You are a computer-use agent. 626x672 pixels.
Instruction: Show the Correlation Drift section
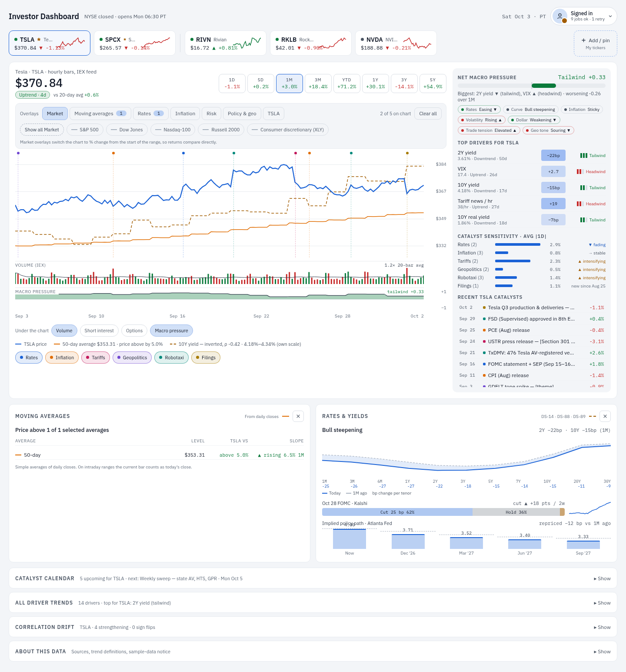coord(602,627)
